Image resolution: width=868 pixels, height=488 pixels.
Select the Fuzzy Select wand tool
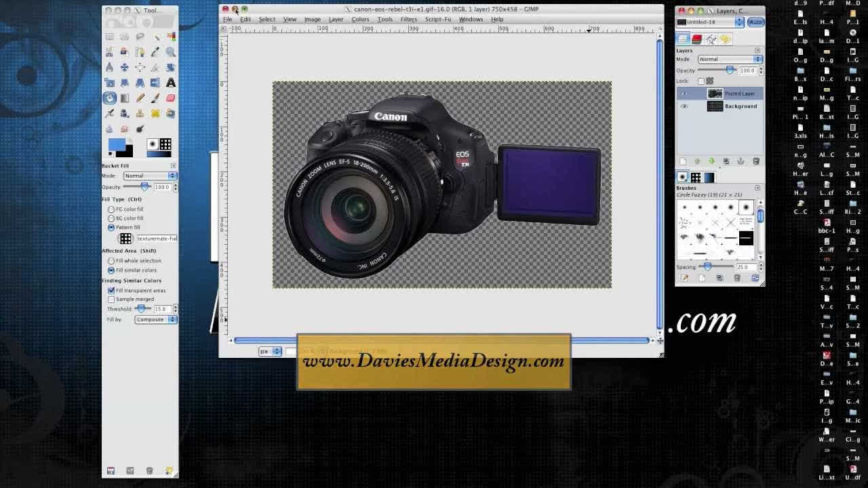[x=155, y=36]
